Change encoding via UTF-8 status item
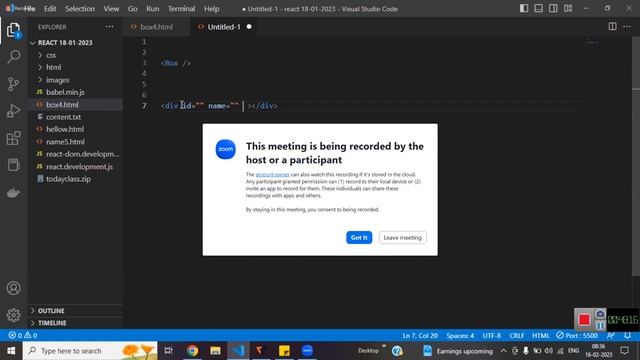The width and height of the screenshot is (640, 360). pyautogui.click(x=491, y=336)
